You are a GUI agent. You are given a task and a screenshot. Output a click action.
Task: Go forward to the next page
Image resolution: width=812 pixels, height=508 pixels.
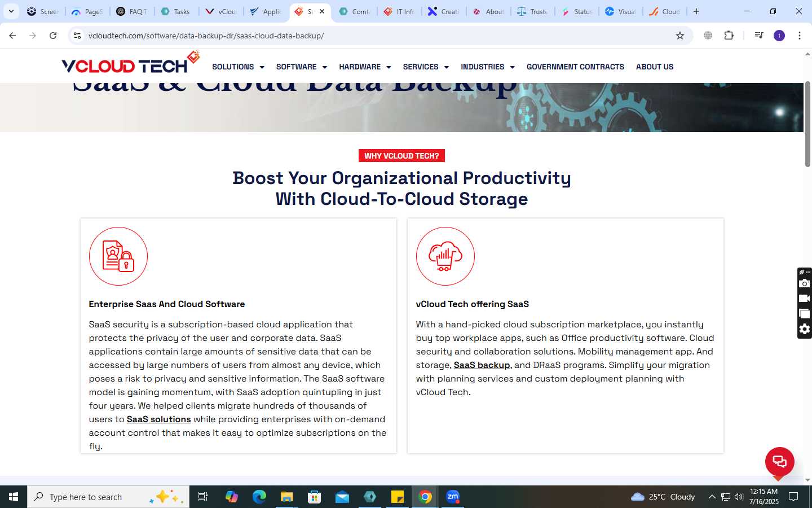pyautogui.click(x=33, y=36)
